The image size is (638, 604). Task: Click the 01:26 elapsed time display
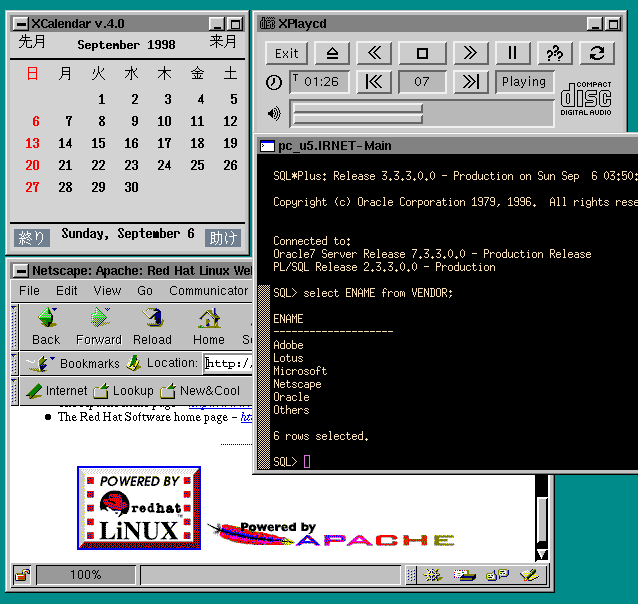pyautogui.click(x=319, y=82)
